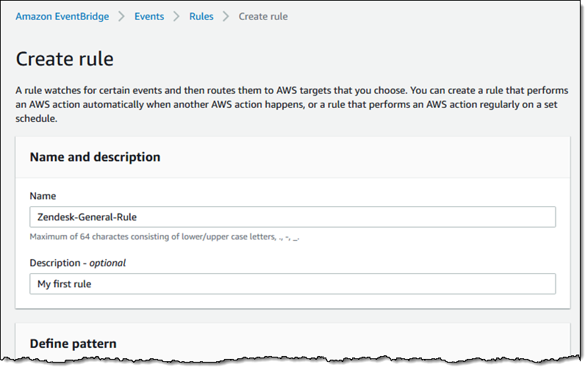
Task: Click the Create rule breadcrumb item
Action: [263, 16]
